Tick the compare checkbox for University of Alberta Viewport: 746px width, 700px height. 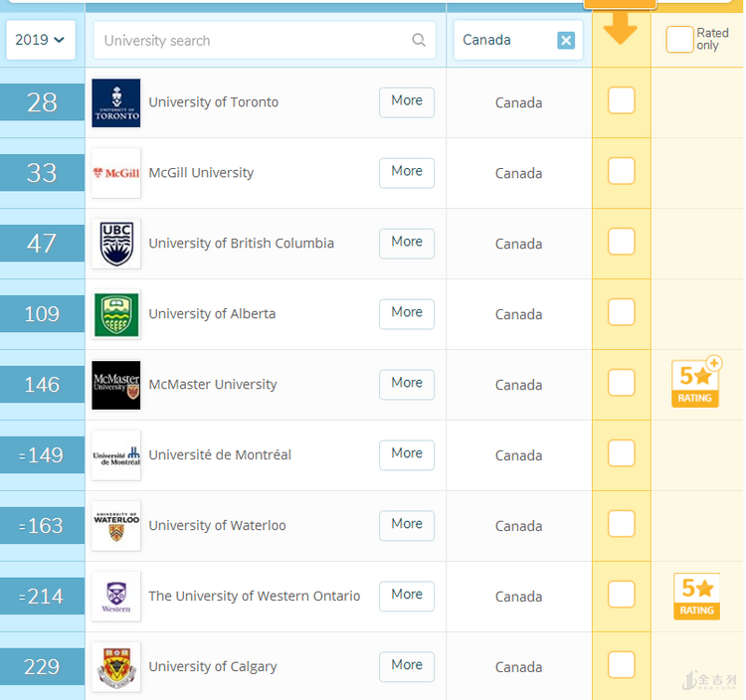pos(622,312)
